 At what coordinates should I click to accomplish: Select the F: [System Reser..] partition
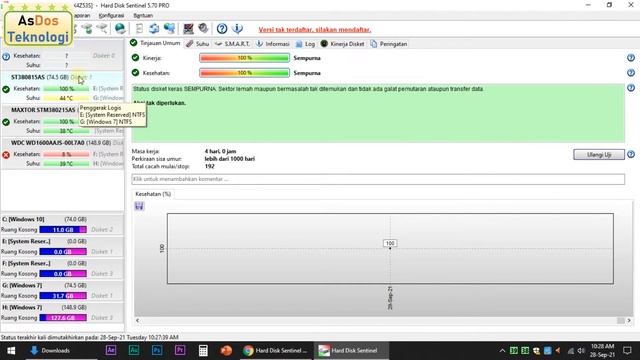point(62,269)
